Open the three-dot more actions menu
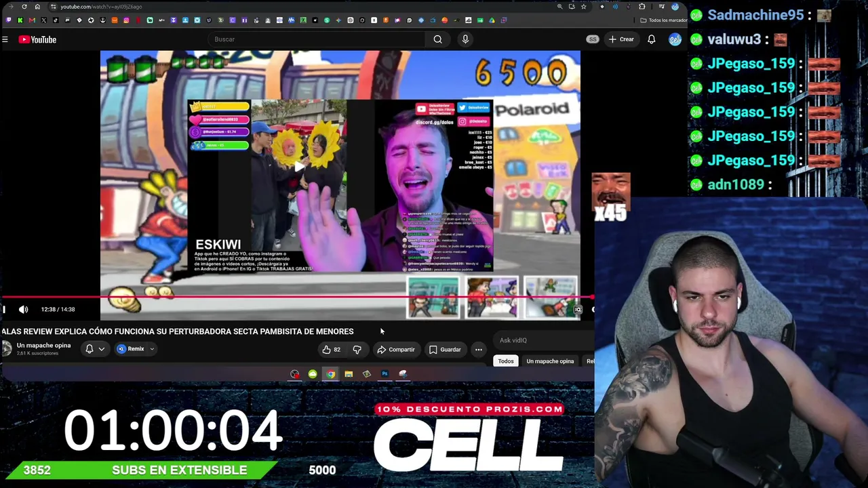Image resolution: width=868 pixels, height=488 pixels. point(479,350)
